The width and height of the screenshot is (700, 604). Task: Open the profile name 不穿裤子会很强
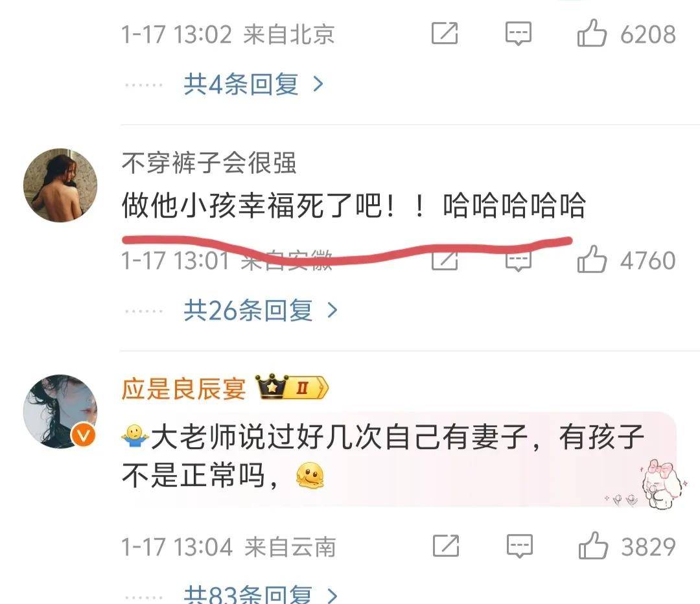[209, 163]
